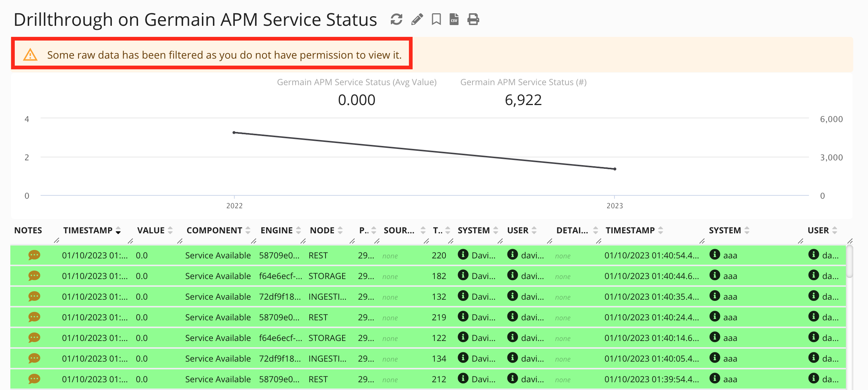Screen dimensions: 868x390
Task: Sort table by COMPONENT column
Action: click(x=214, y=230)
